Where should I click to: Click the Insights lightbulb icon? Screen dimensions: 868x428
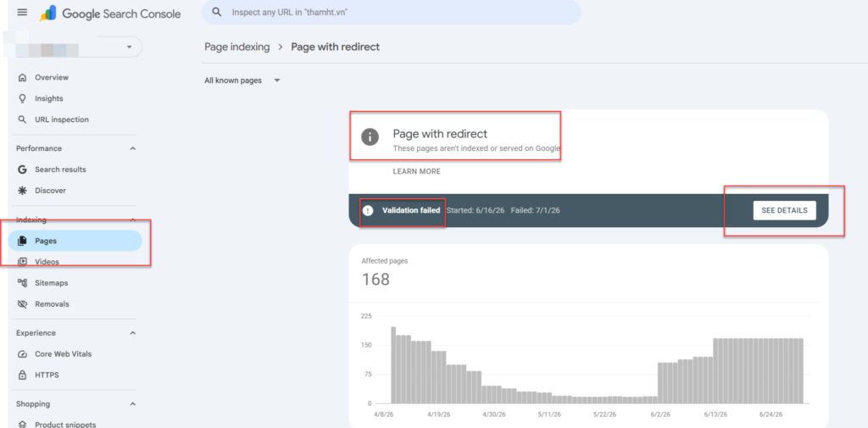pos(22,98)
